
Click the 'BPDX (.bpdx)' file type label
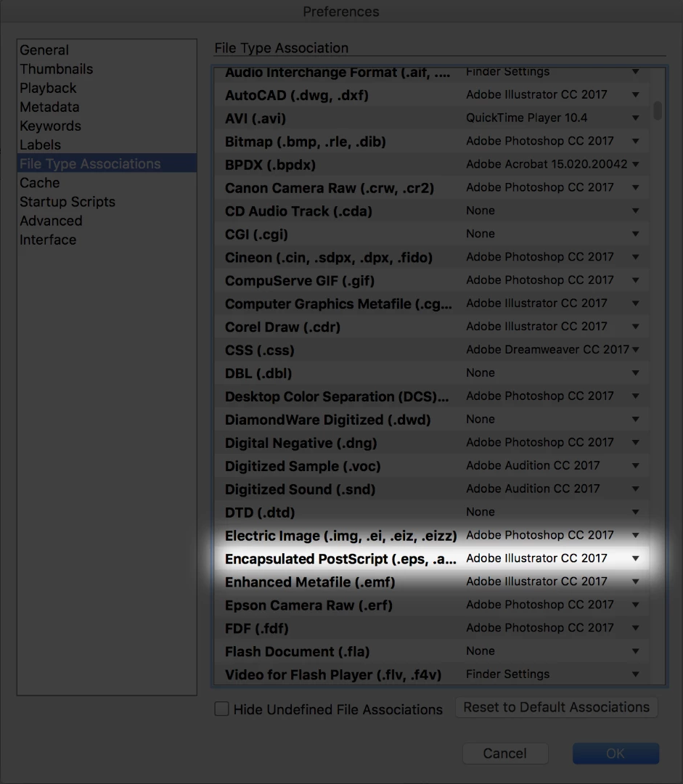coord(270,165)
